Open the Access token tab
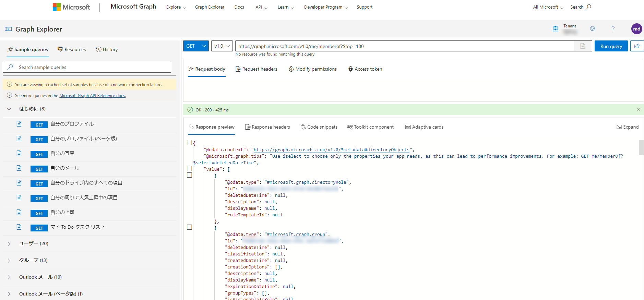Image resolution: width=644 pixels, height=300 pixels. (x=365, y=69)
